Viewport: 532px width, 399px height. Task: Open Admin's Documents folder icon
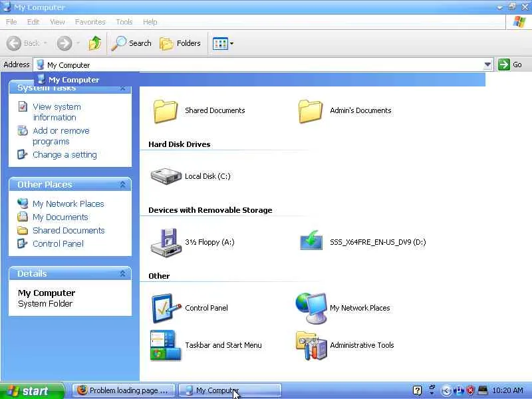[311, 111]
